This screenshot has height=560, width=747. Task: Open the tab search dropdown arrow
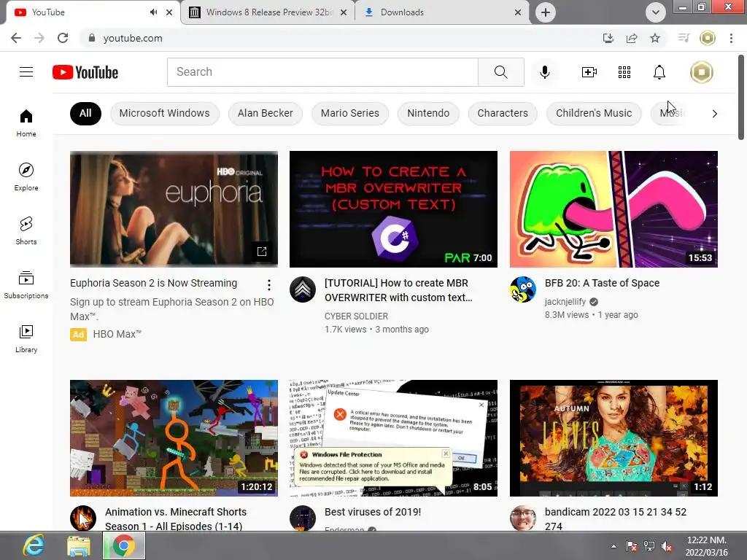click(x=656, y=12)
